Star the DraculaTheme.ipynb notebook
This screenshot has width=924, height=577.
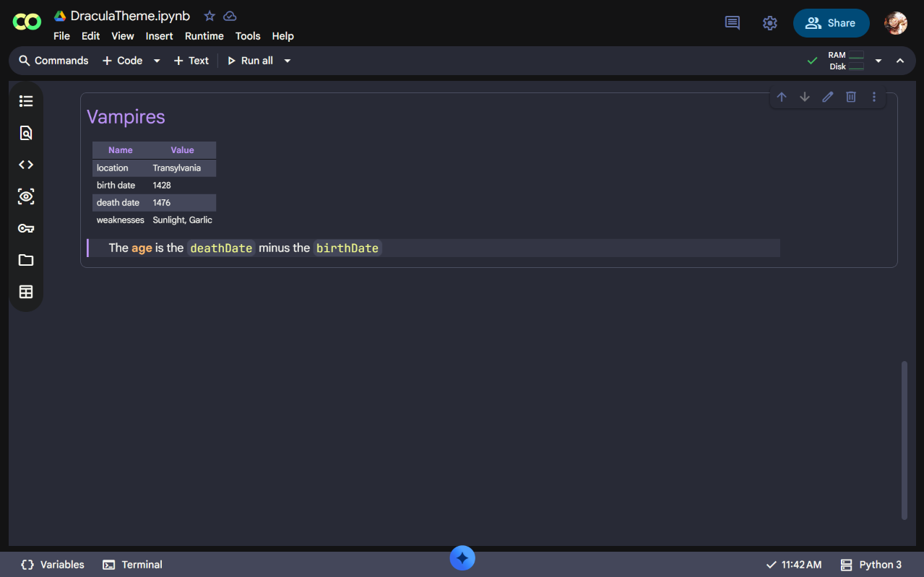tap(210, 16)
